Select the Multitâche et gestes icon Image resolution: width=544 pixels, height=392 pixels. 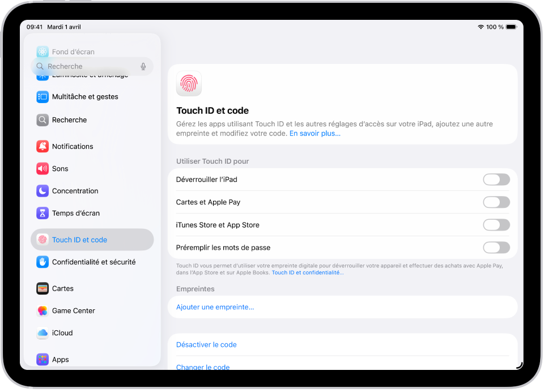click(42, 97)
